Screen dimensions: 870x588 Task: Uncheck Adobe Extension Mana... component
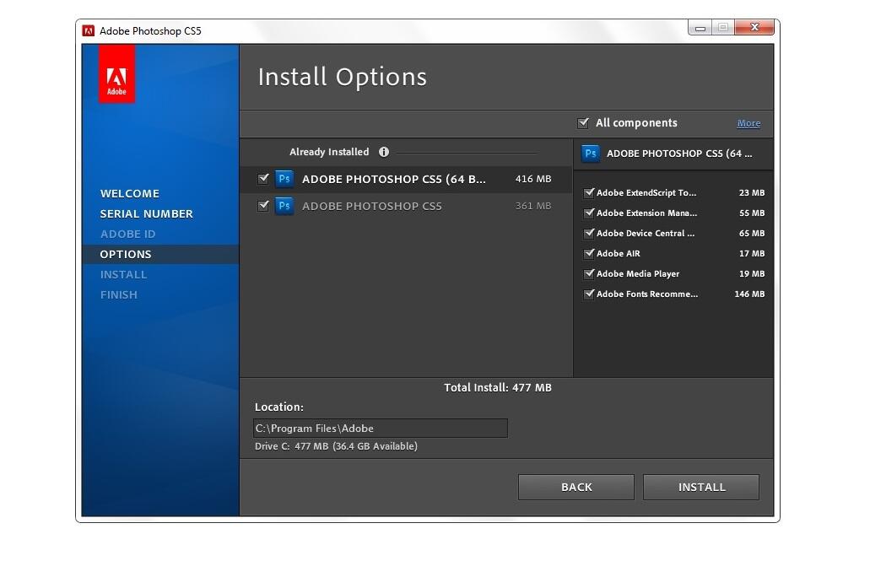(x=589, y=213)
